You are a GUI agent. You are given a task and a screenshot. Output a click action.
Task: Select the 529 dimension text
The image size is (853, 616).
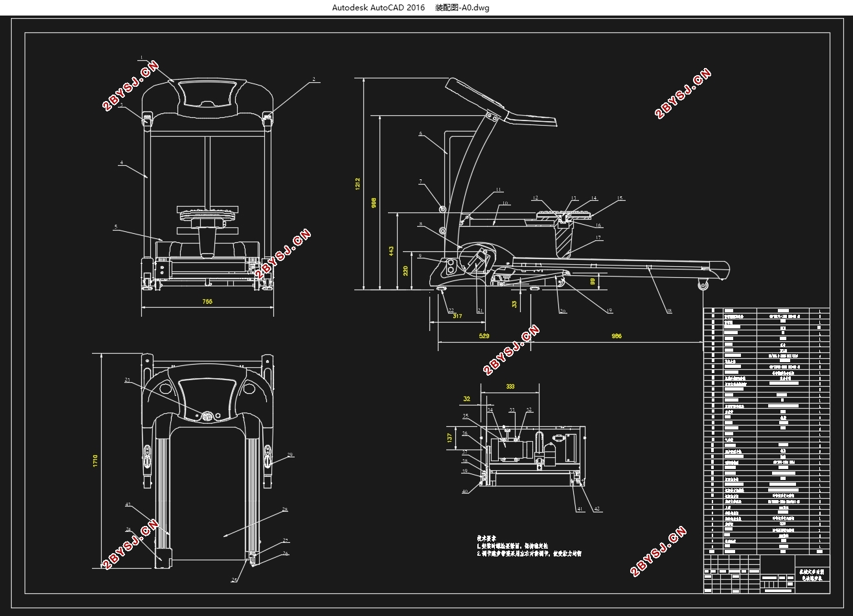[484, 336]
